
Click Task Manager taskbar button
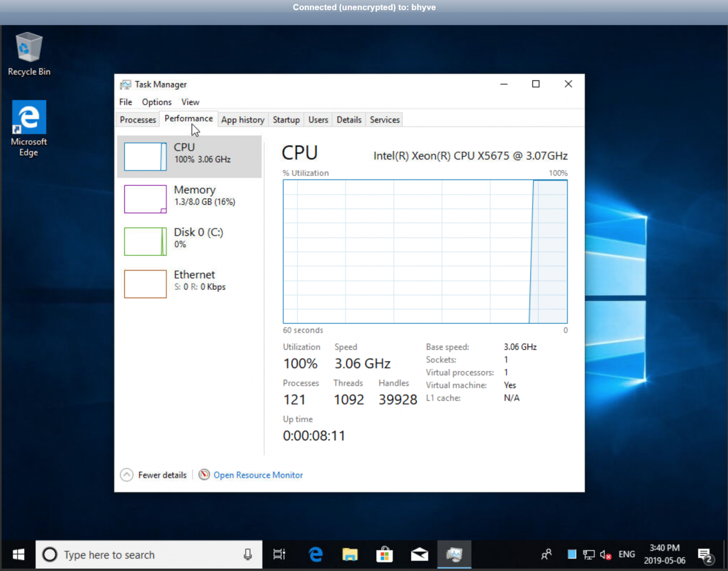[x=454, y=554]
